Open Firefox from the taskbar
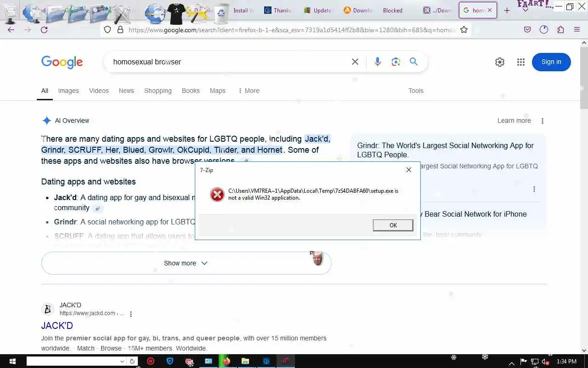Image resolution: width=588 pixels, height=368 pixels. tap(226, 361)
